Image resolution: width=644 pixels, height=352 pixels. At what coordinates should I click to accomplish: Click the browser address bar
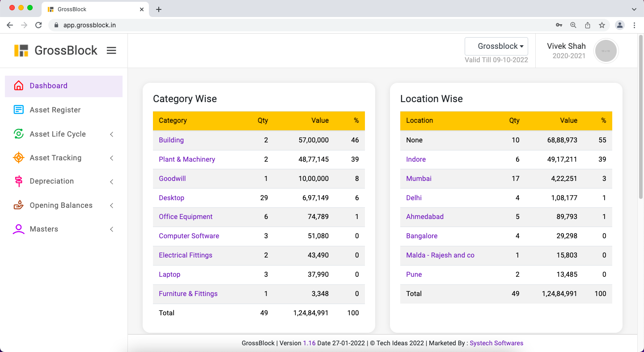tap(304, 25)
